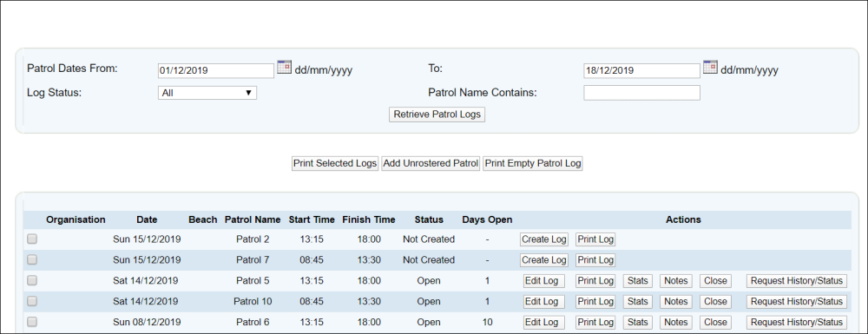
Task: Click Not Created status of Patrol 2
Action: pyautogui.click(x=429, y=239)
